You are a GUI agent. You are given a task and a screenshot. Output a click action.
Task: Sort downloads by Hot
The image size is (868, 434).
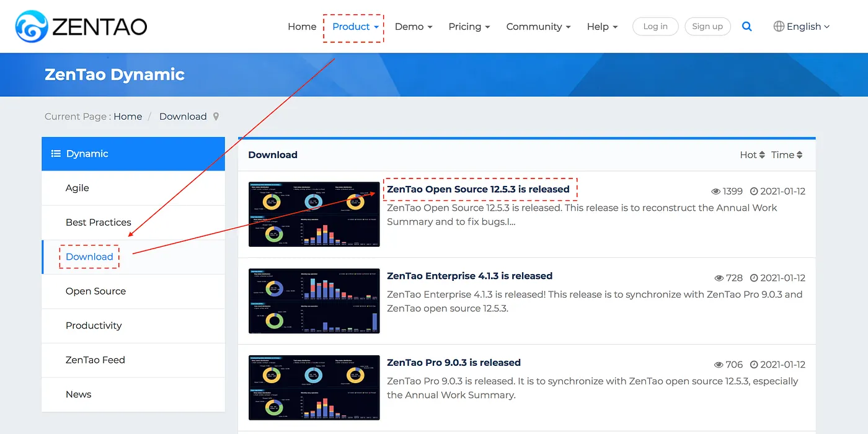(752, 155)
